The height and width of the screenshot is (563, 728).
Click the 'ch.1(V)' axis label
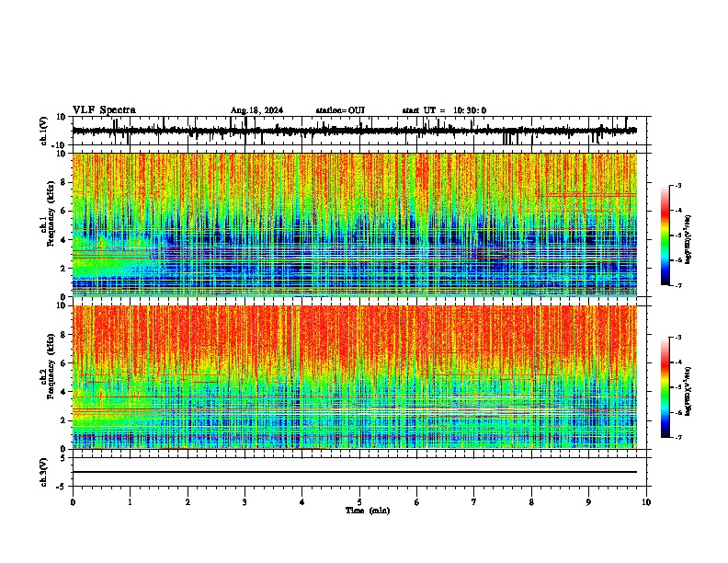pos(44,131)
